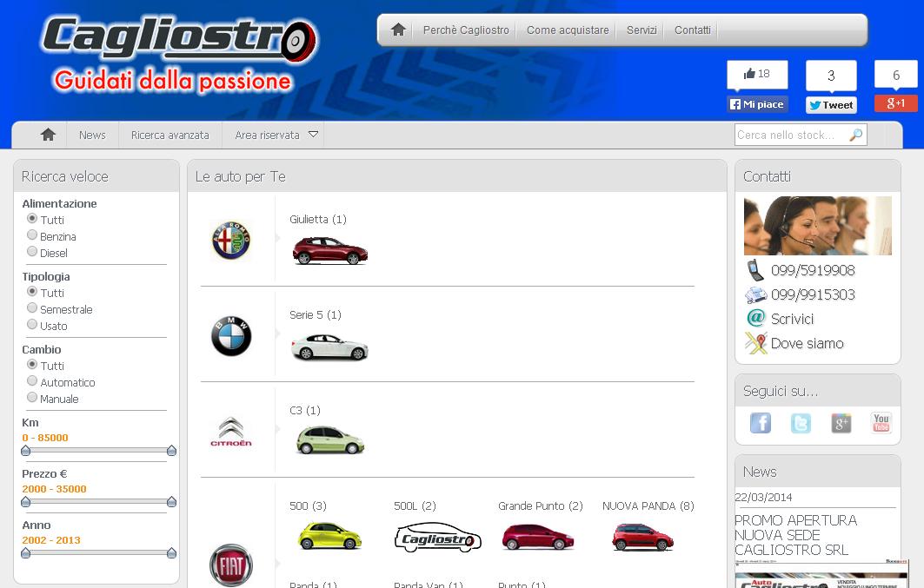Click the Km slider left handle

[x=25, y=451]
